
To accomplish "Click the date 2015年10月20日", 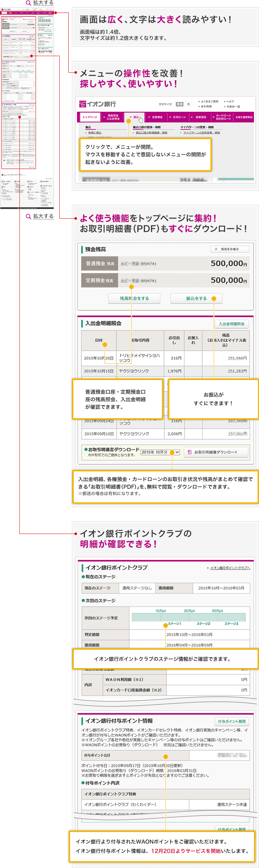I will pos(99,358).
